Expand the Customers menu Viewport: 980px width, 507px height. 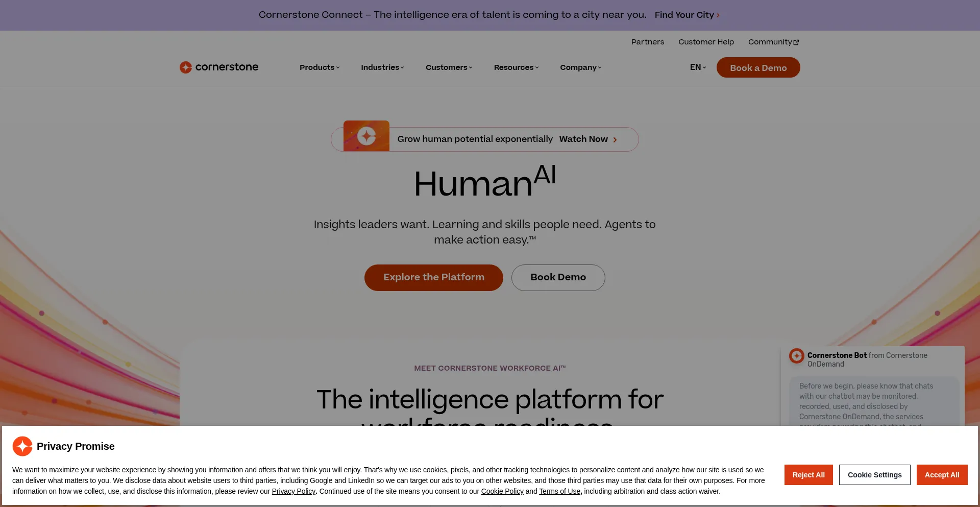coord(449,67)
